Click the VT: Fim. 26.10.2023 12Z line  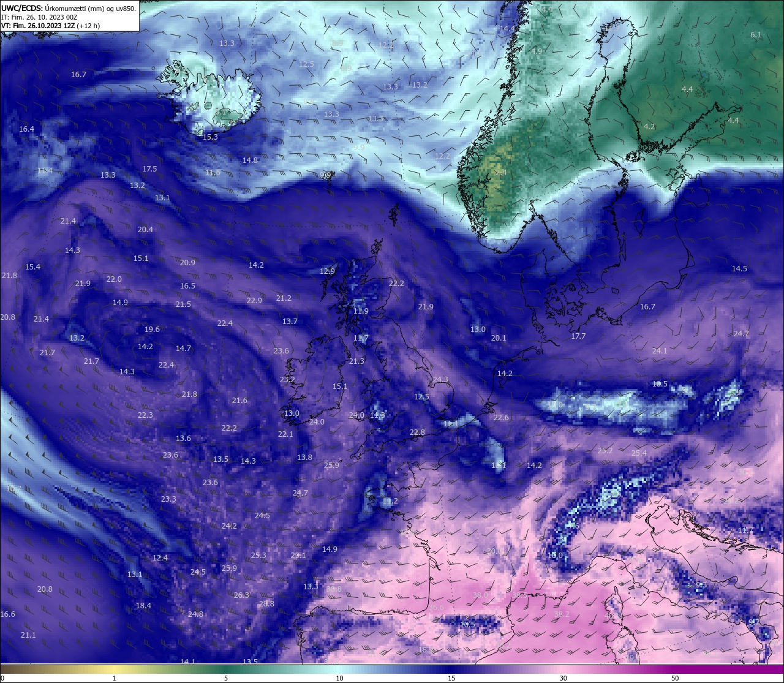pos(50,26)
